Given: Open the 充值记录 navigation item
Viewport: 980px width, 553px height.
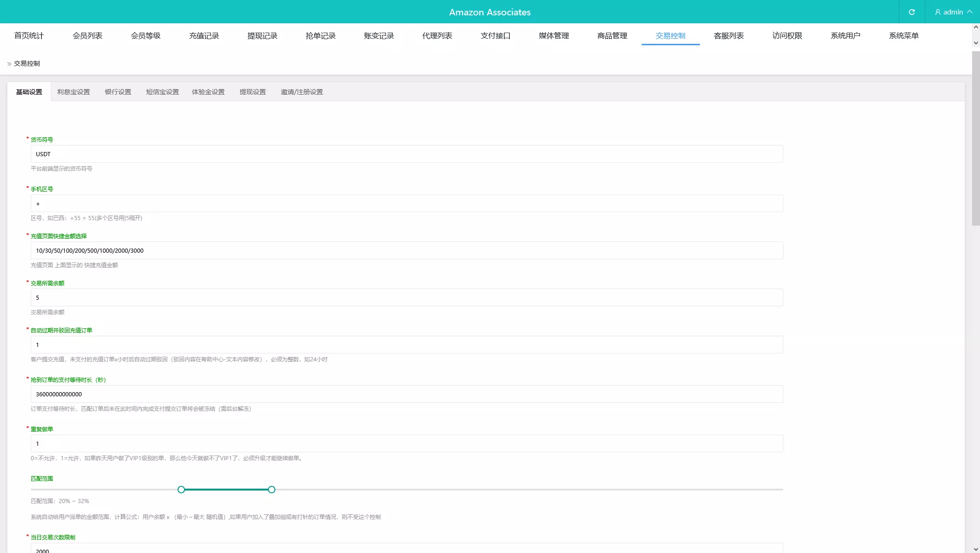Looking at the screenshot, I should [x=204, y=35].
